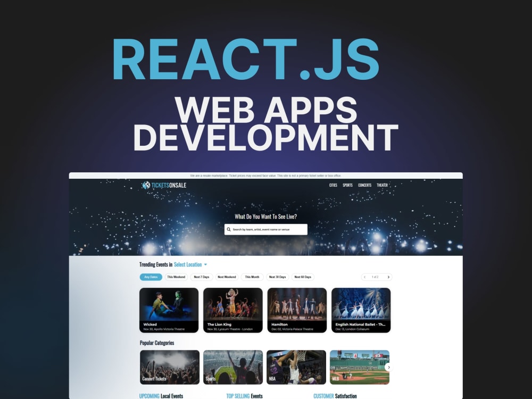Select the 'Any Dates' filter pill
Viewport: 532px width, 399px height.
coord(151,277)
